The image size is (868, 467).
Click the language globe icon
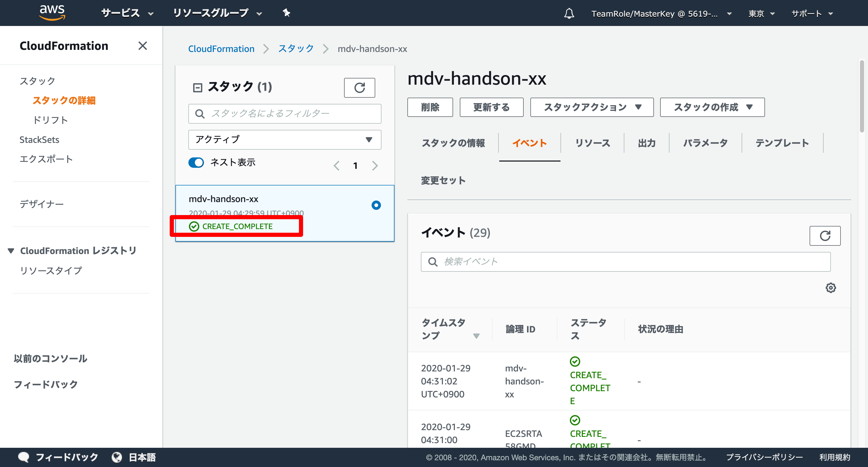[x=117, y=457]
